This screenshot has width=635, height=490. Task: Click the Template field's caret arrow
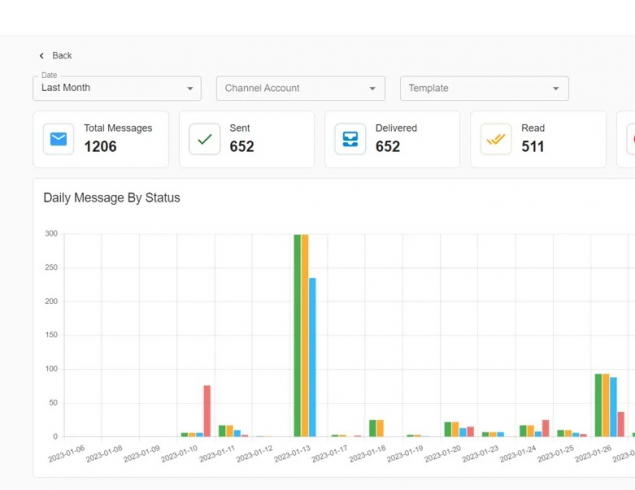[557, 89]
